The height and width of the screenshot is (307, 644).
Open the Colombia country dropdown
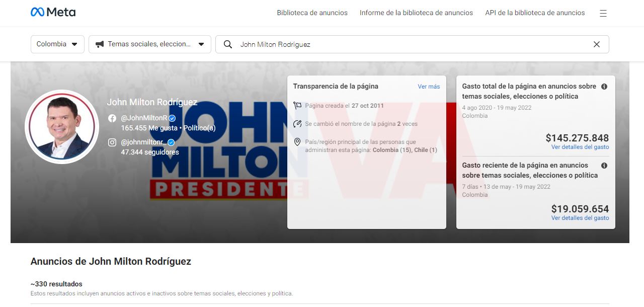(x=57, y=44)
